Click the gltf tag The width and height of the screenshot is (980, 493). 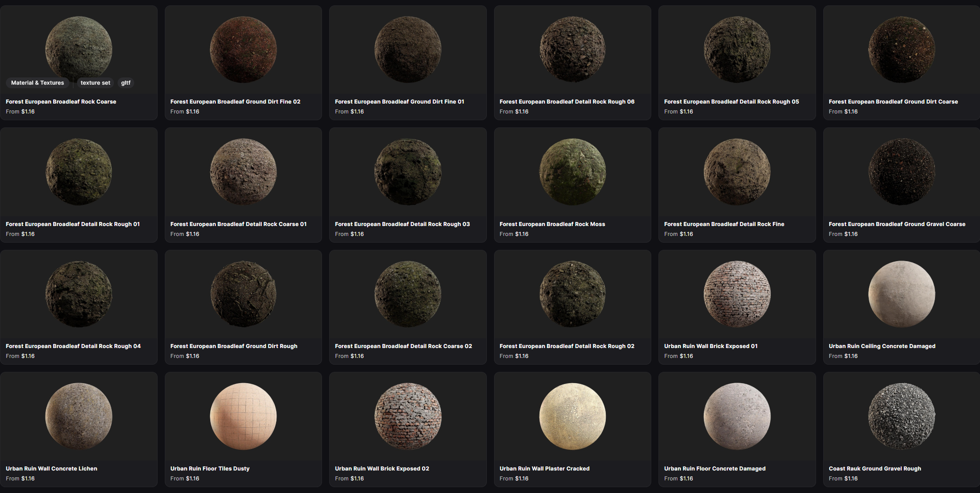[x=126, y=83]
